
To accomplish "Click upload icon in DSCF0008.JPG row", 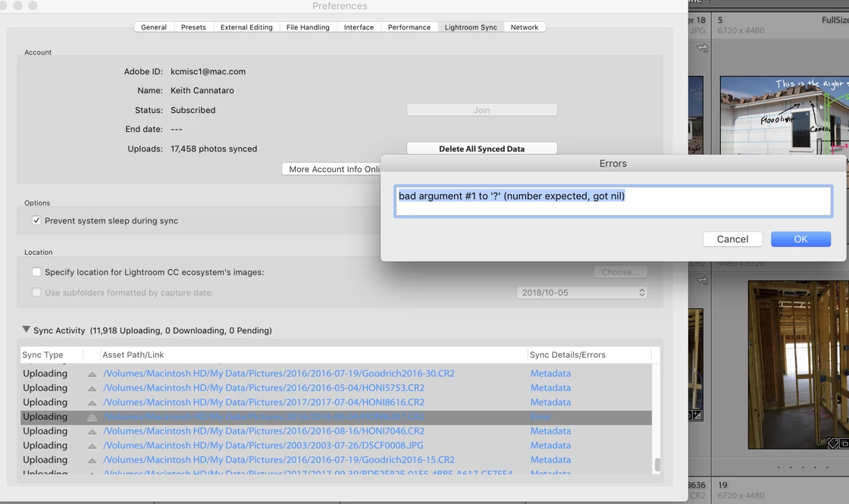I will click(92, 446).
